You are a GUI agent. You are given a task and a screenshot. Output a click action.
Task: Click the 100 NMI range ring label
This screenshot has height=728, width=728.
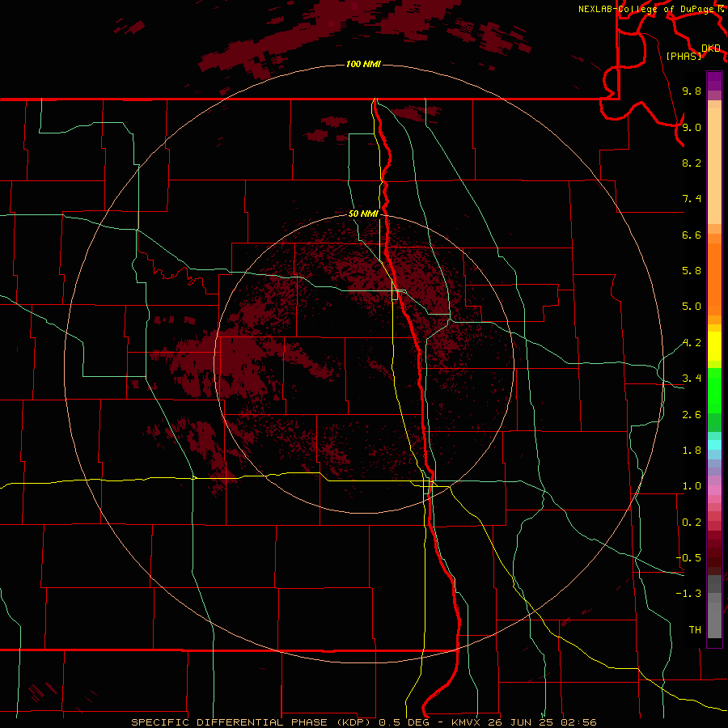[x=363, y=64]
